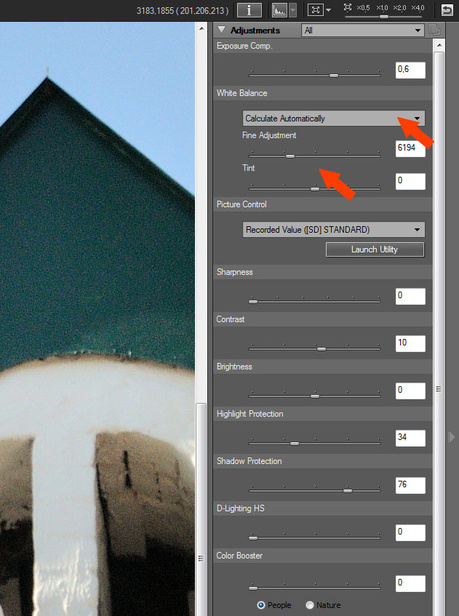Click the Color Booster value field
Screen dimensions: 459x616
410,583
